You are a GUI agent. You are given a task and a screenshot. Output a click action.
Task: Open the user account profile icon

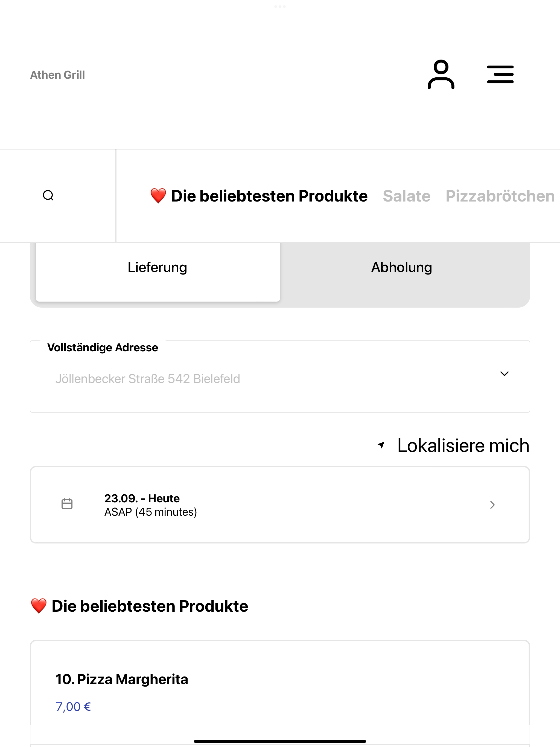[x=441, y=74]
